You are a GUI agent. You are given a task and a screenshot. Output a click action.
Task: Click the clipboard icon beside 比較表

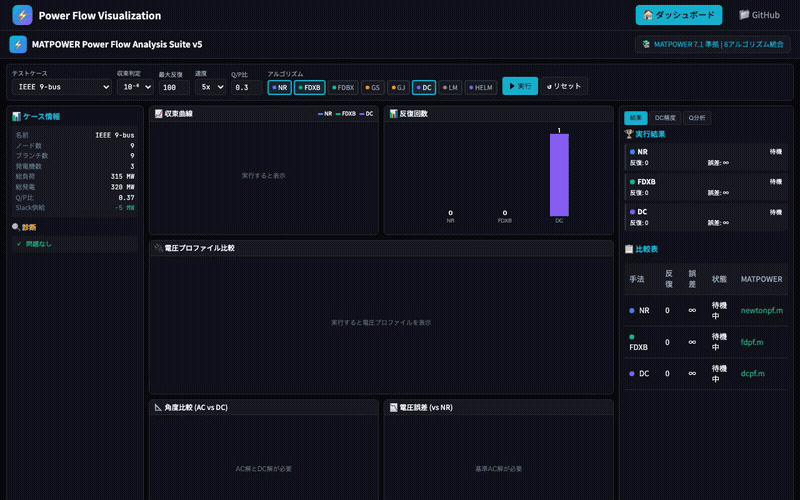(628, 248)
